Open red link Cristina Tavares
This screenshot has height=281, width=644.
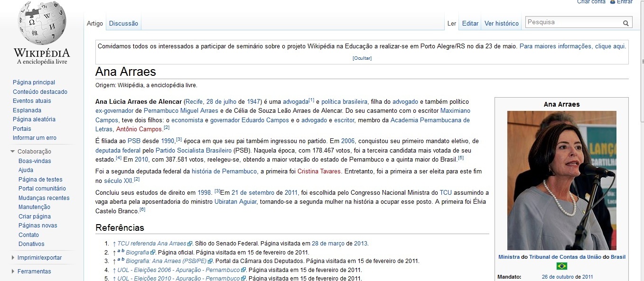coord(320,172)
